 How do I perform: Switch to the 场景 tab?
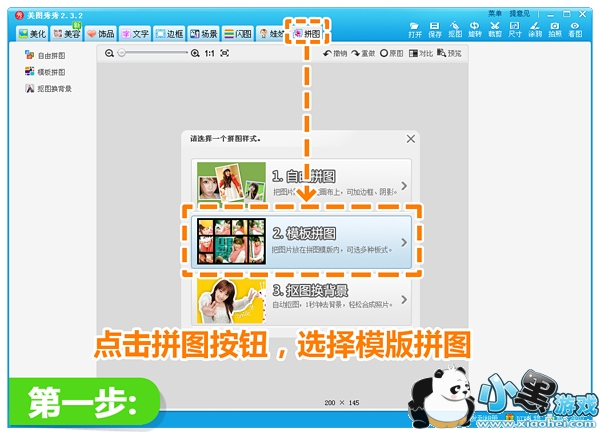[204, 34]
